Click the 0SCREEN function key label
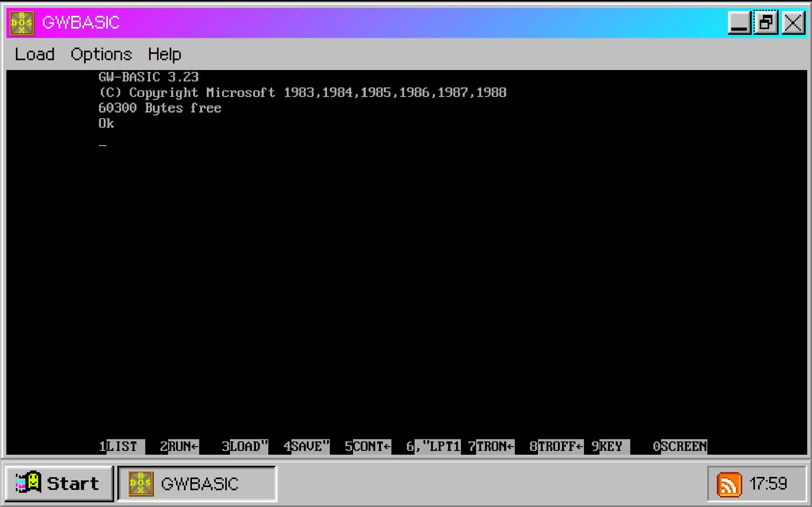Image resolution: width=812 pixels, height=507 pixels. tap(680, 447)
